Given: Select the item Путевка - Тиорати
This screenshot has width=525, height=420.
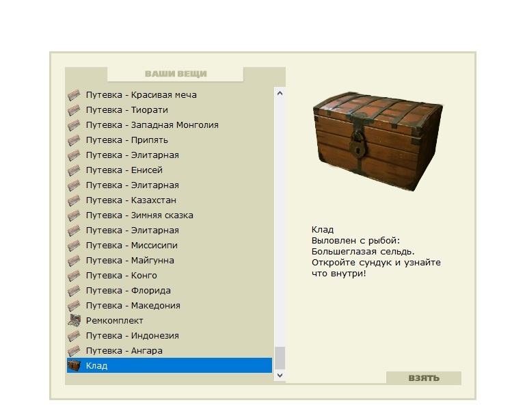Looking at the screenshot, I should tap(170, 110).
